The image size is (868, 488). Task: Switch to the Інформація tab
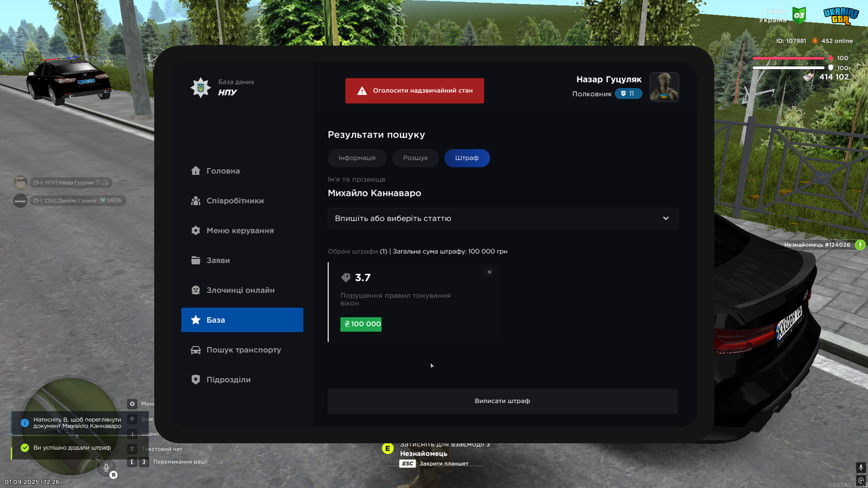pyautogui.click(x=357, y=158)
